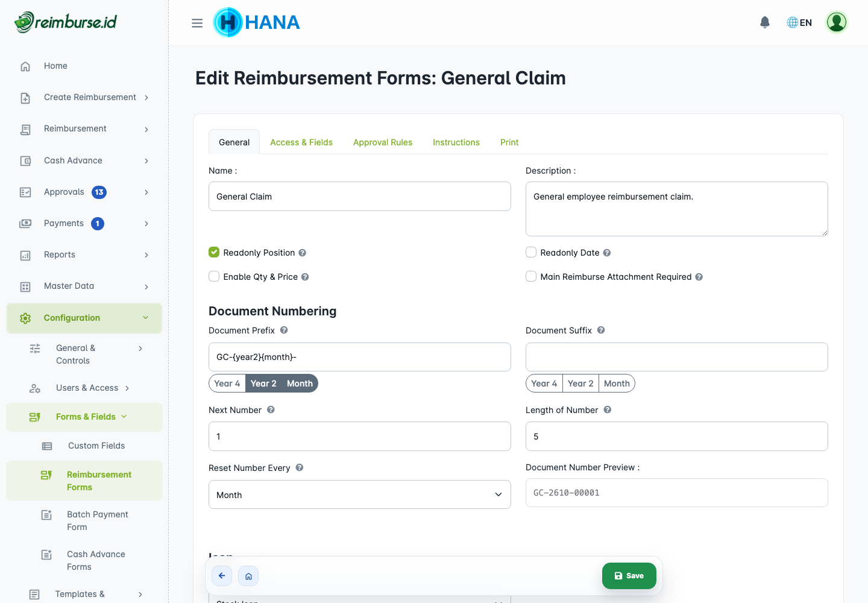Expand Create Reimbursement menu

(x=84, y=97)
